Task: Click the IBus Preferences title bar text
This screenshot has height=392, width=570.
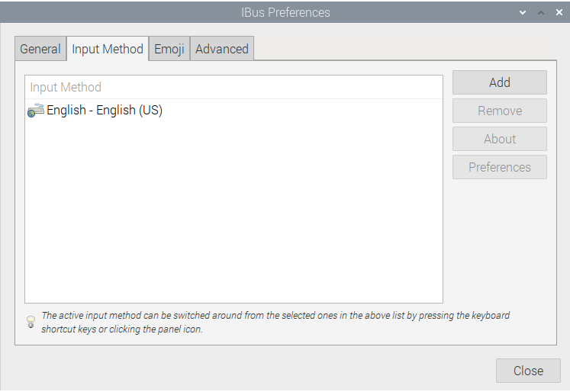Action: click(285, 13)
